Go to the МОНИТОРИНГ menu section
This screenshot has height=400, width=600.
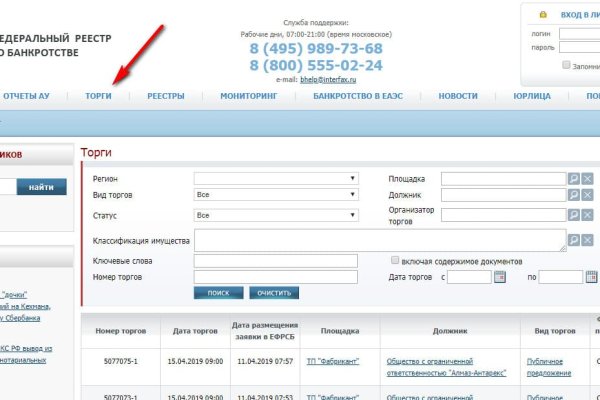point(248,96)
